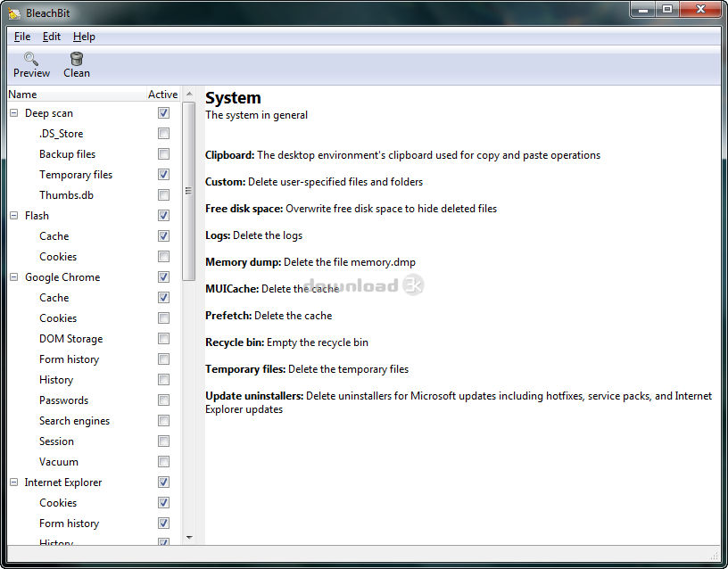Uncheck the Deep scan checkbox
Screen dimensions: 728x569
[163, 112]
